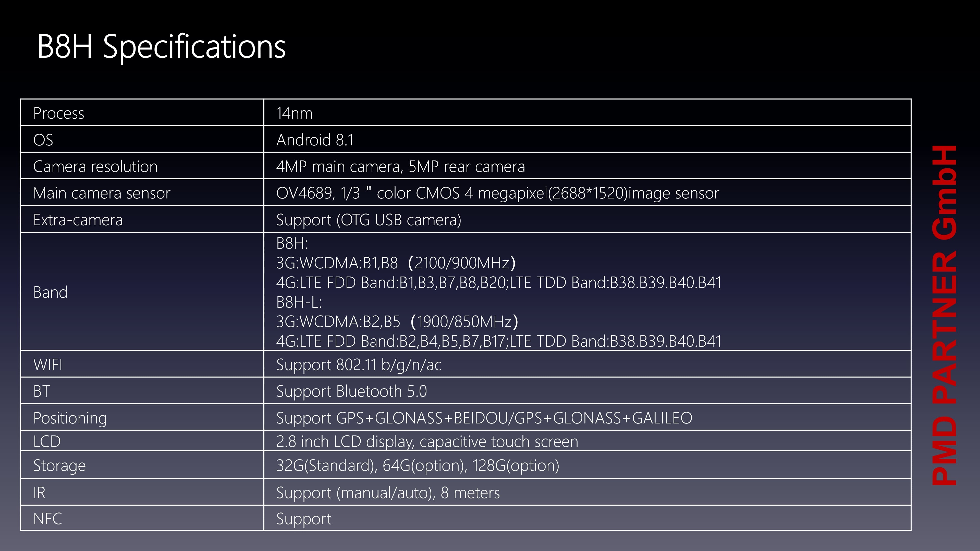Click the 14nm process value cell
This screenshot has height=551, width=980.
pos(587,113)
